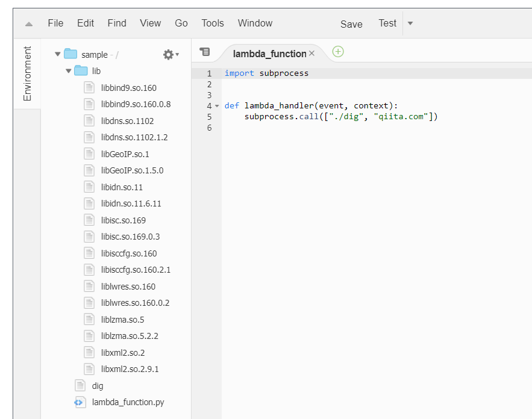Toggle the Environment side panel
This screenshot has width=532, height=419.
click(x=27, y=73)
